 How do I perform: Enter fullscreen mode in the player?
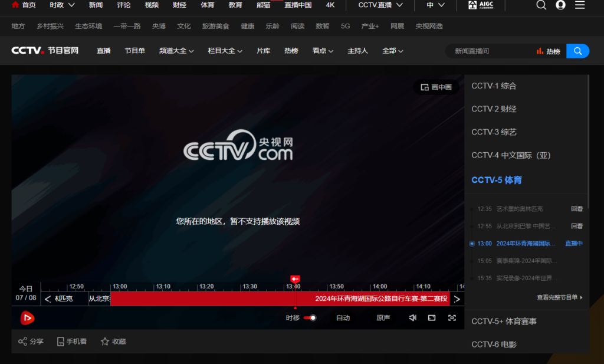click(452, 318)
